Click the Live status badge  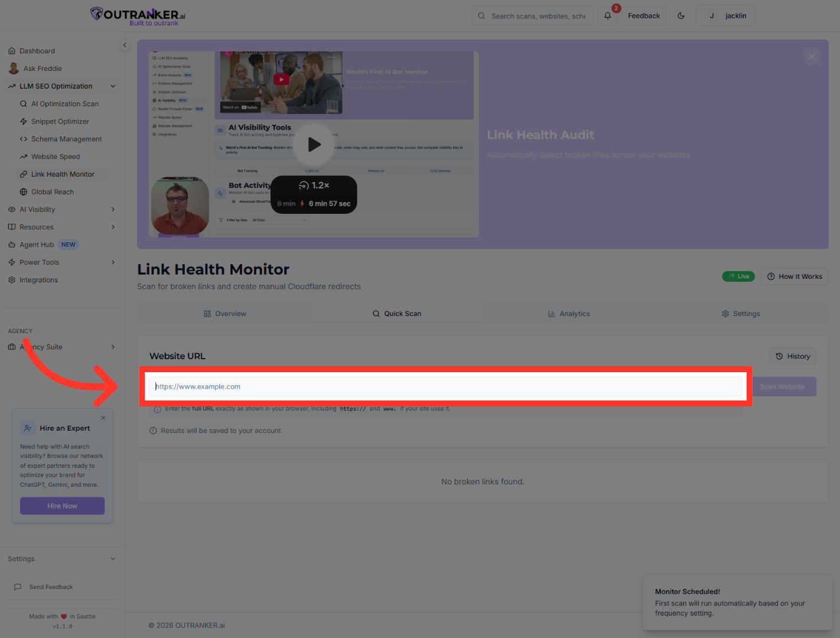(x=738, y=276)
